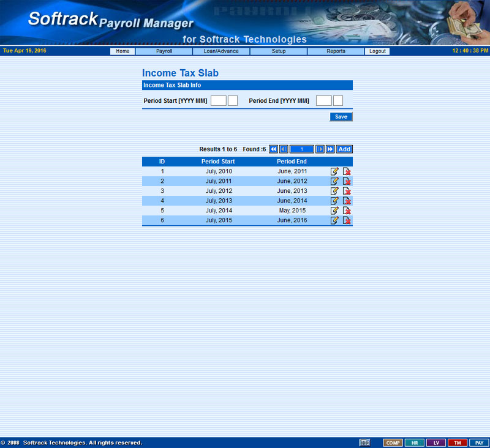Click the Period Start year field

pyautogui.click(x=218, y=100)
